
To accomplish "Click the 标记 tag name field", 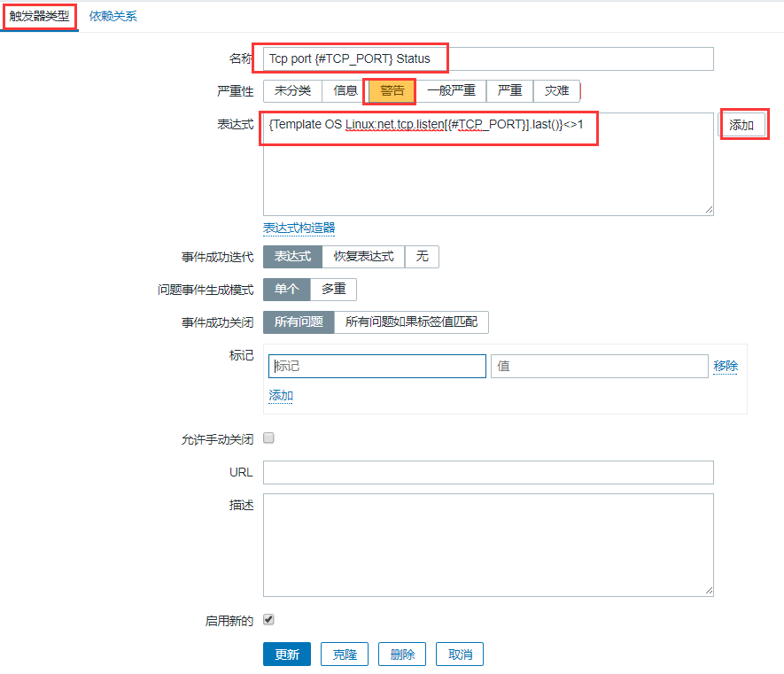I will click(377, 366).
